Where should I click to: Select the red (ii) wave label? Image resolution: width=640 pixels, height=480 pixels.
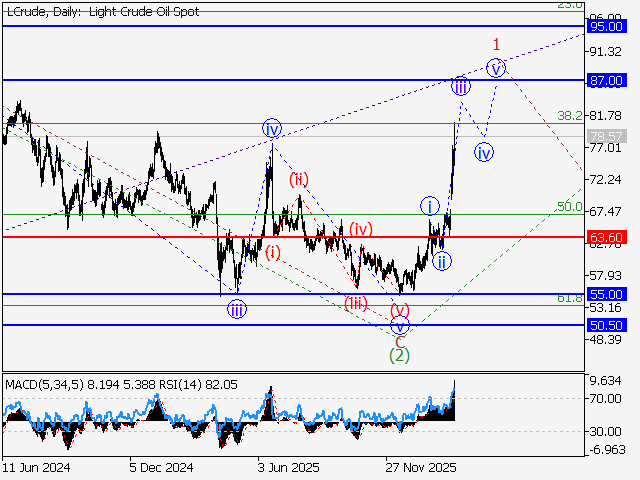click(x=299, y=179)
